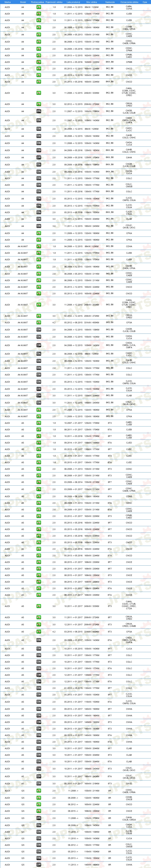Click petrol icon in A5 CMUA, CRED, CHMB row
This screenshot has height=868, width=151.
(x=39, y=624)
